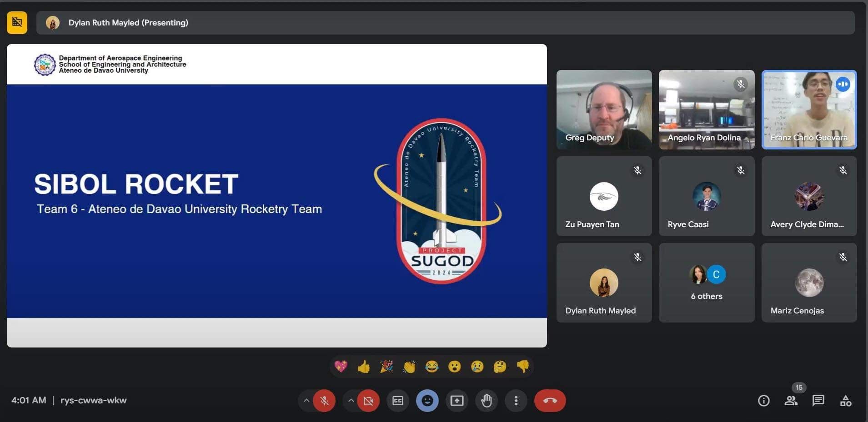Close the emoji reactions bar via smiley button
This screenshot has height=422, width=868.
[427, 401]
